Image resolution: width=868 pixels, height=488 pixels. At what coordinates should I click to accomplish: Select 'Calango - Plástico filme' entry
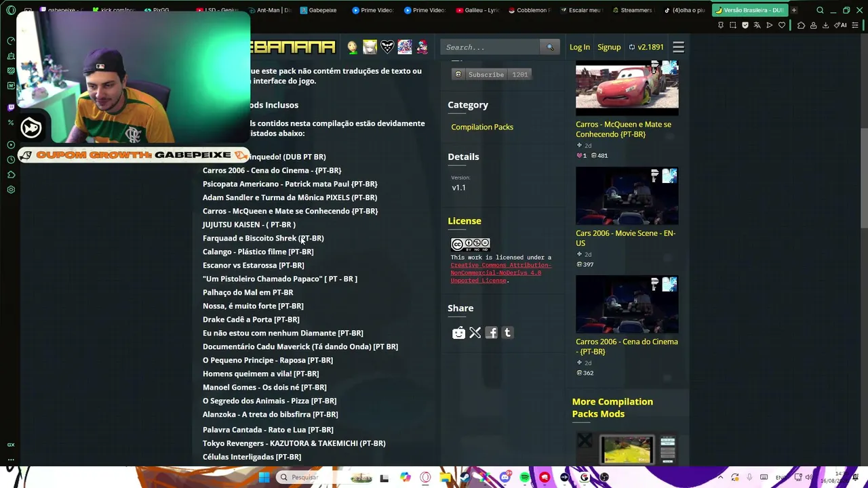pyautogui.click(x=258, y=251)
